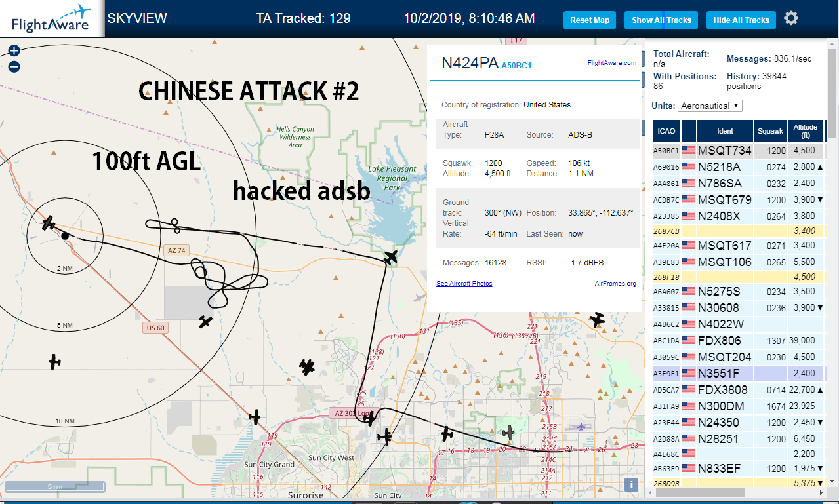Select the MSQT679 aircraft row
This screenshot has height=504, width=839.
point(739,199)
